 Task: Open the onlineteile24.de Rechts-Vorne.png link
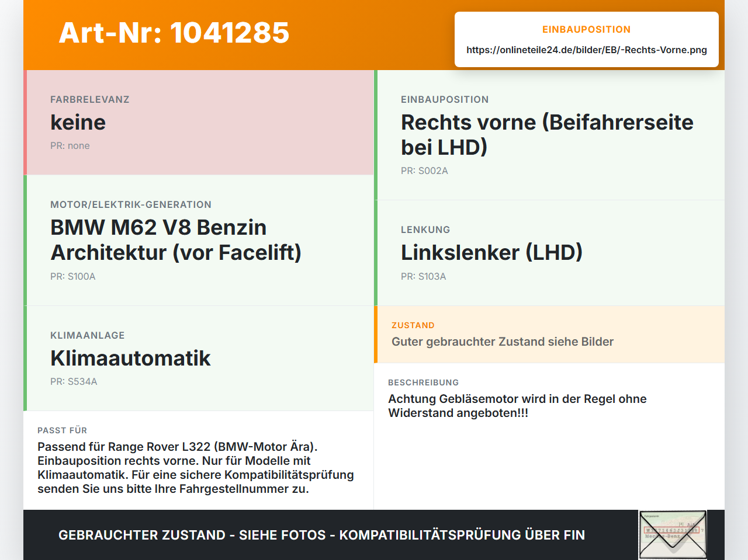click(587, 50)
